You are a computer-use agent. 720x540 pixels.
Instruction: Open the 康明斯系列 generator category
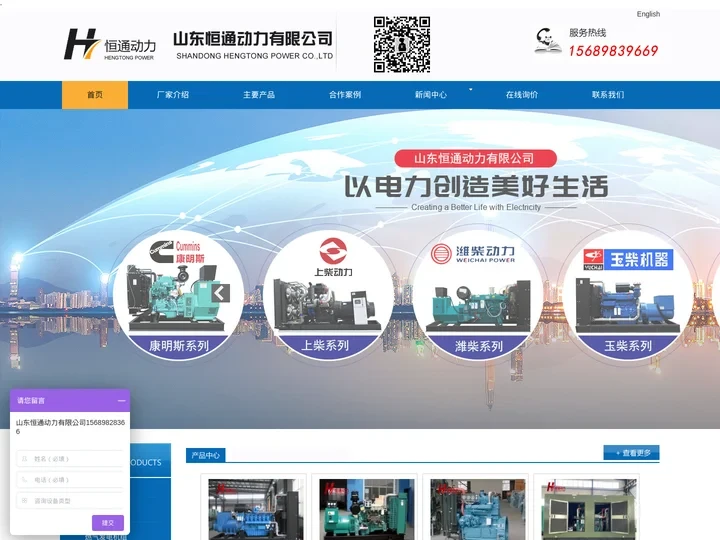click(x=179, y=345)
